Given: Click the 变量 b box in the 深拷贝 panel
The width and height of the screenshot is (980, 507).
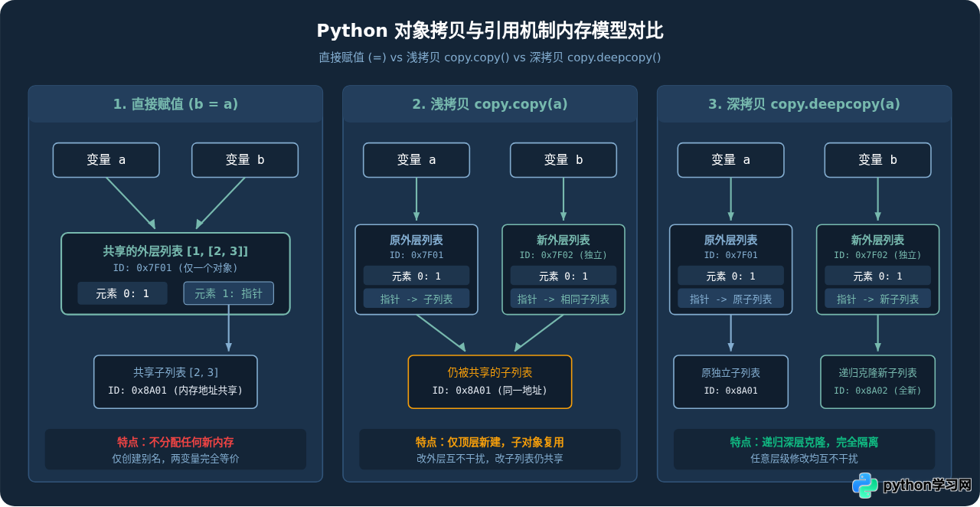Looking at the screenshot, I should pos(877,160).
